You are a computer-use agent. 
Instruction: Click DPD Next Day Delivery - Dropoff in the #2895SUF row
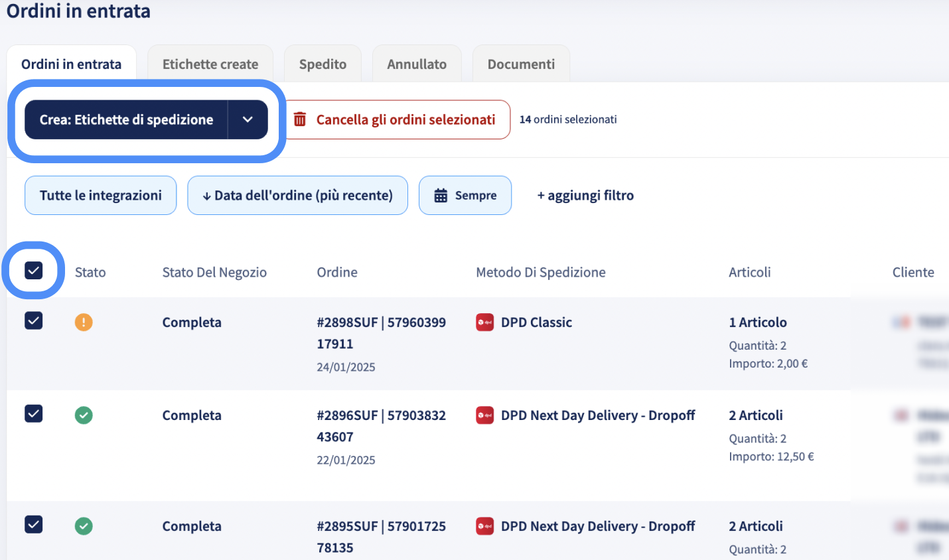598,526
